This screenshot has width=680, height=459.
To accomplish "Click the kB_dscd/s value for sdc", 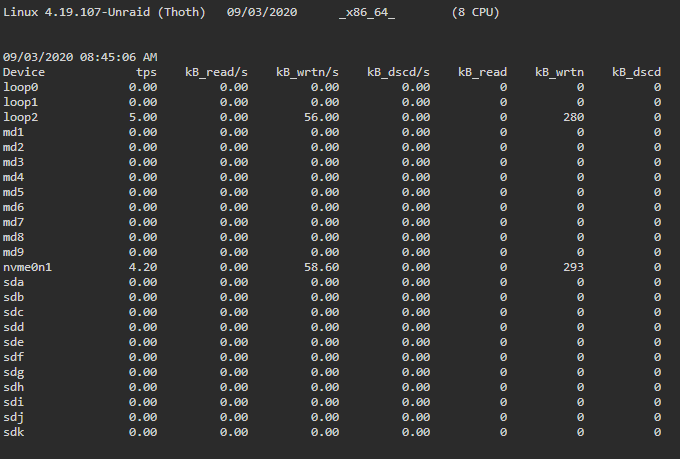I will [x=416, y=312].
